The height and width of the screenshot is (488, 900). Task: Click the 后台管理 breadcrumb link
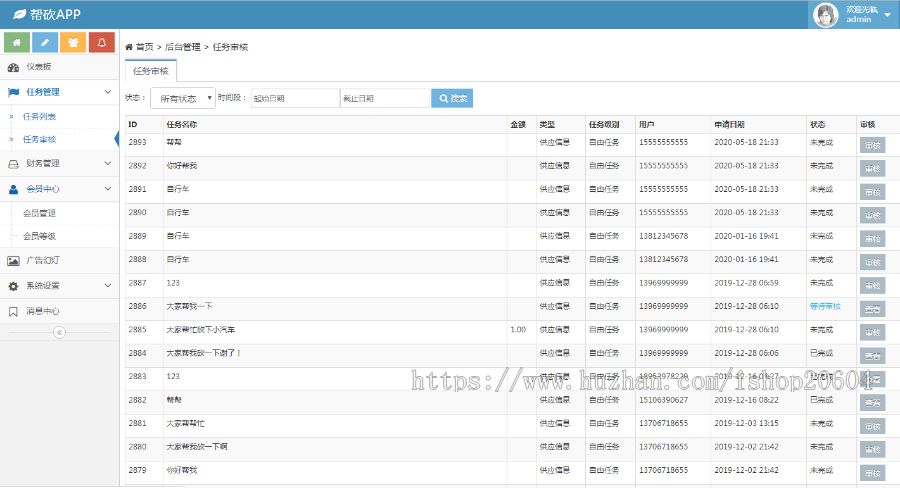click(183, 47)
